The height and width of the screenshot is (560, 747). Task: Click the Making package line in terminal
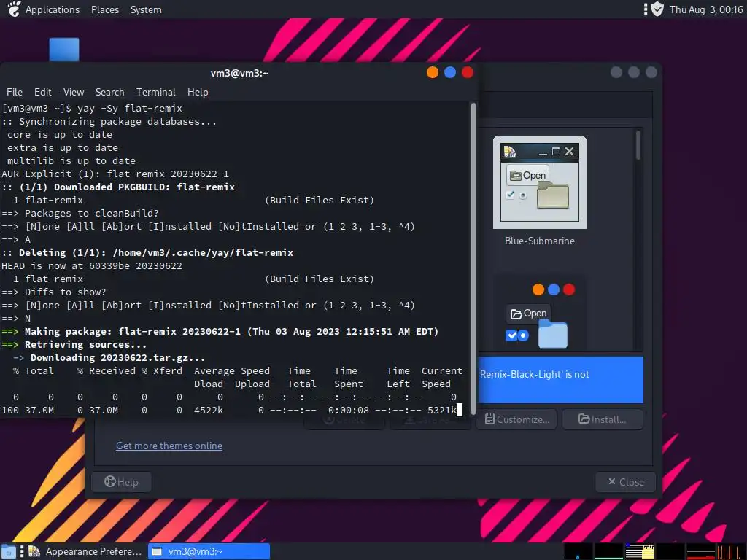(x=220, y=332)
